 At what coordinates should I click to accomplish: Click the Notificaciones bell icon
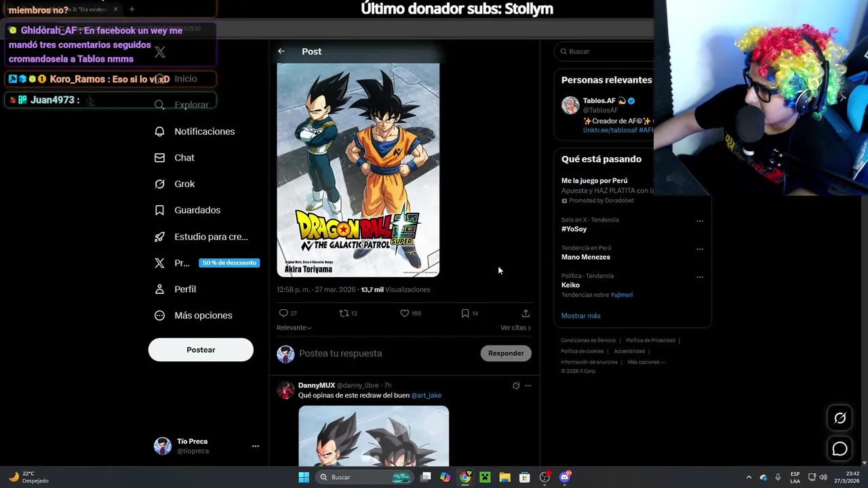(x=159, y=131)
